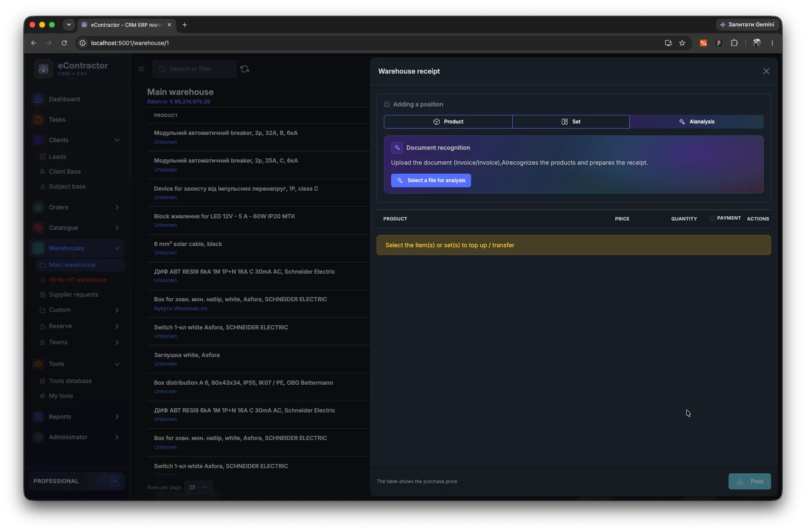Collapse the Clients section chevron
Screen dimensions: 806x532
click(117, 140)
